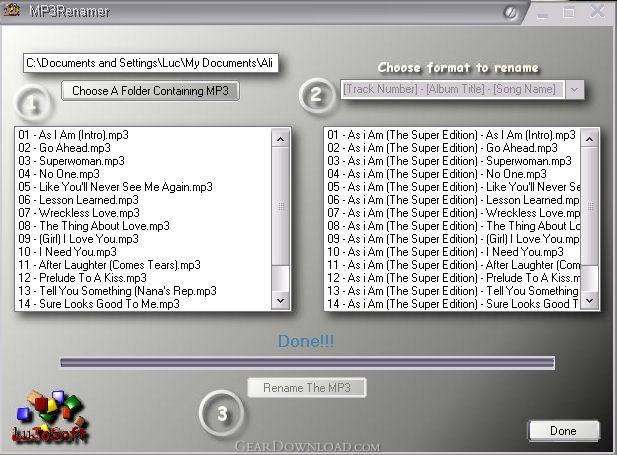Image resolution: width=617 pixels, height=455 pixels.
Task: Select renamed '02 - As i Am (The Super Edition) - Go Ahead.mp3'
Action: click(x=453, y=148)
